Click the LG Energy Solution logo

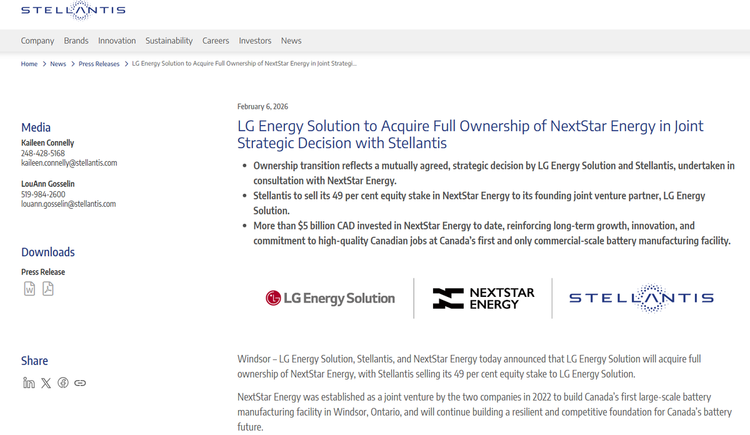pos(330,298)
